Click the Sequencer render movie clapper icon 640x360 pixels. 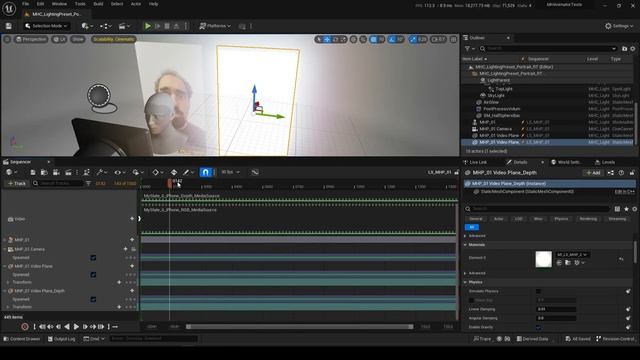tap(69, 173)
